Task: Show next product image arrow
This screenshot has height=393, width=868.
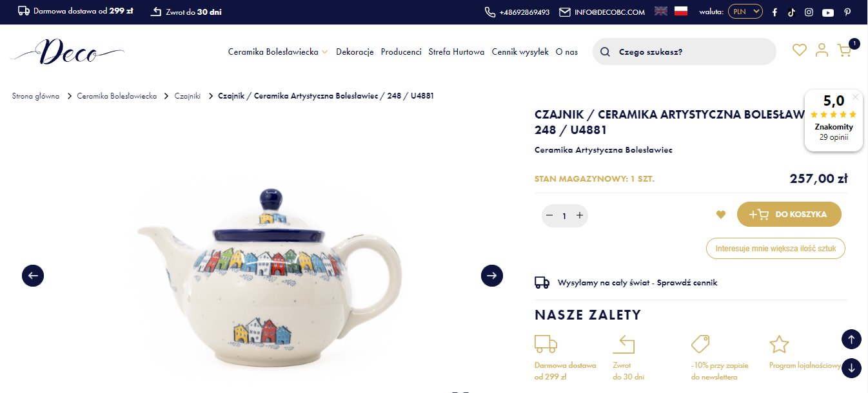Action: click(x=492, y=276)
